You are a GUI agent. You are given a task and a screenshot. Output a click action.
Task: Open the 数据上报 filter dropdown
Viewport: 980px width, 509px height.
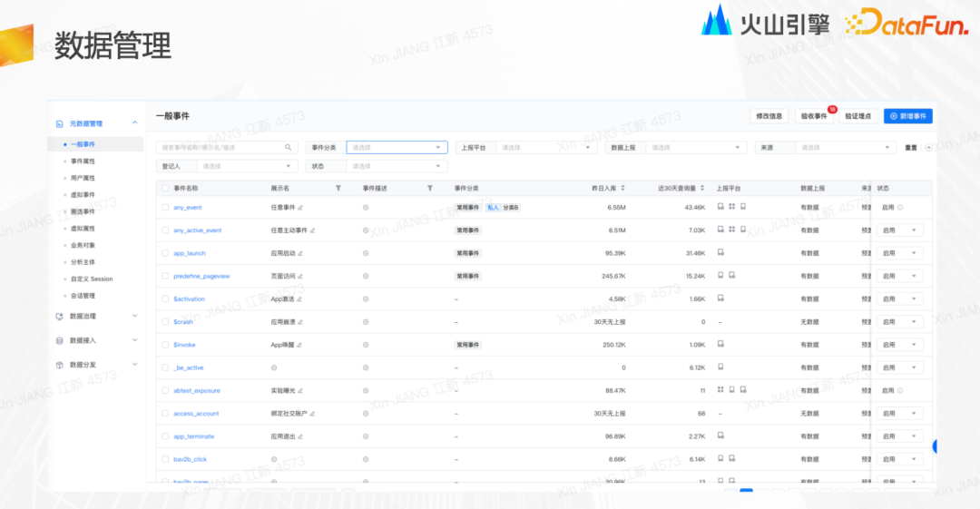pos(696,148)
